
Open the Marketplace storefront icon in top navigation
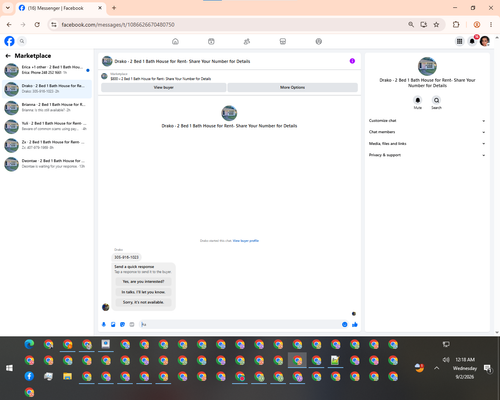[283, 41]
